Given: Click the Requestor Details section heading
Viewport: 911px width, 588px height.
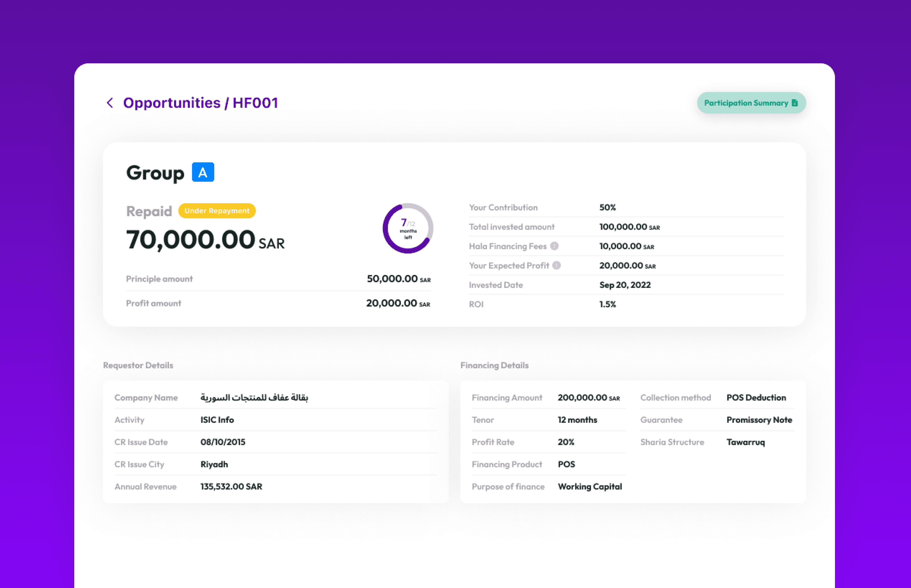Looking at the screenshot, I should [x=138, y=365].
